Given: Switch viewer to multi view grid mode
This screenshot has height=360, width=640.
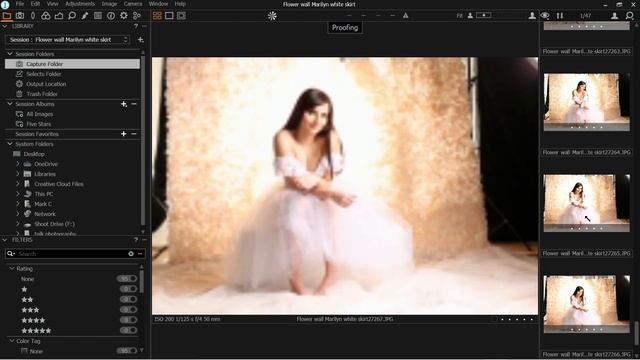Looking at the screenshot, I should tap(157, 16).
